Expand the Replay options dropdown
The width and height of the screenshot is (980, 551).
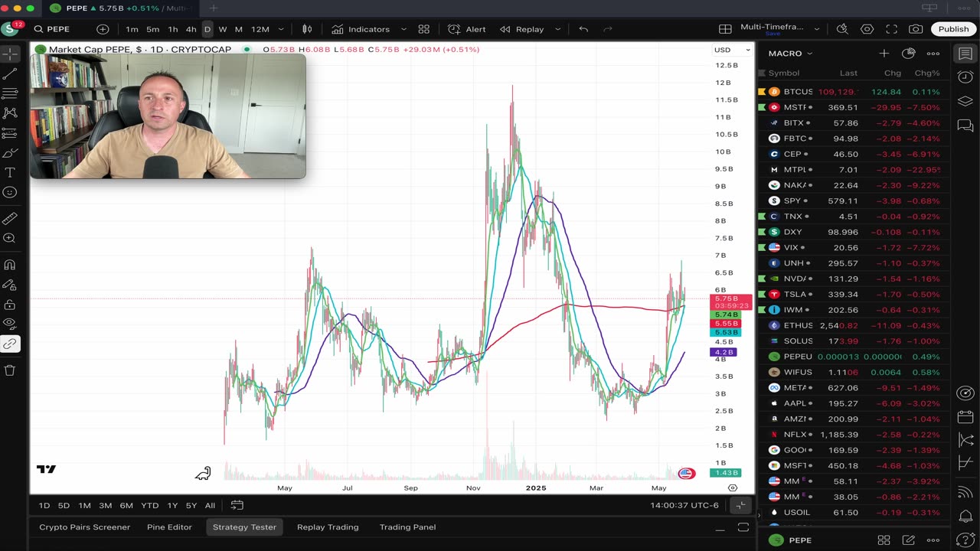pyautogui.click(x=557, y=29)
